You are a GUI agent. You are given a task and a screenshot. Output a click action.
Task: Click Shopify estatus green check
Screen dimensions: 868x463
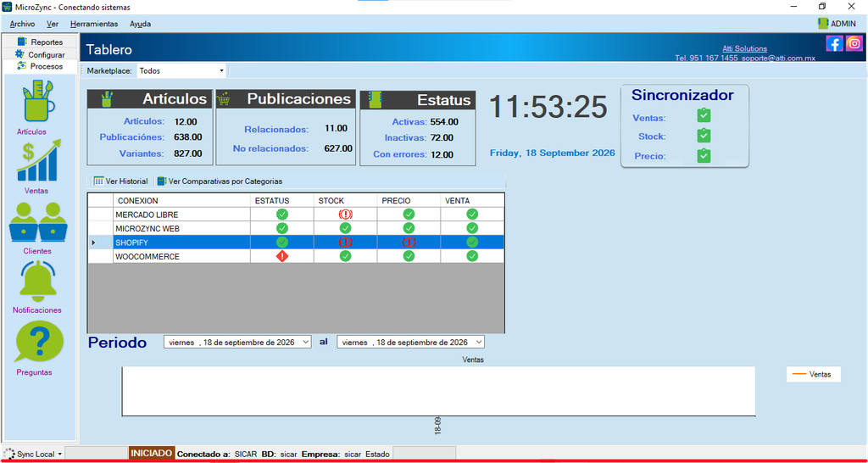(282, 242)
